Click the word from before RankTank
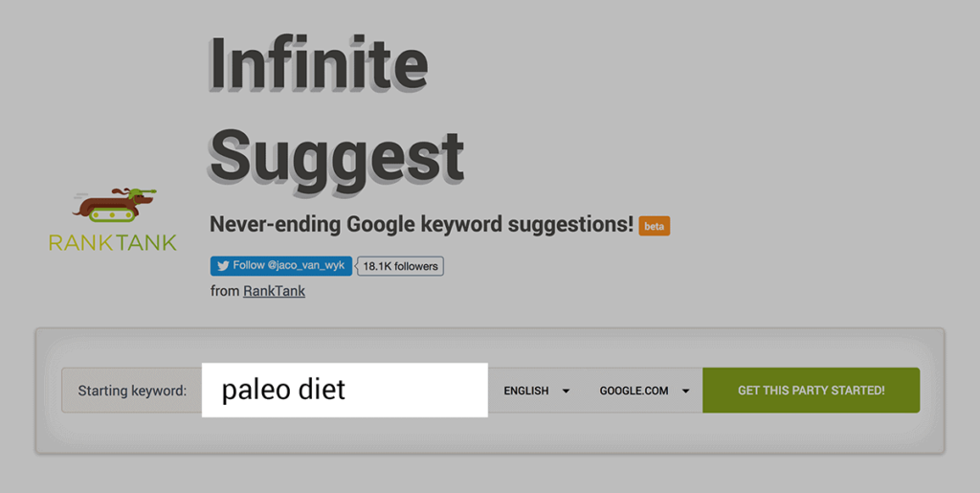The height and width of the screenshot is (493, 980). [225, 291]
